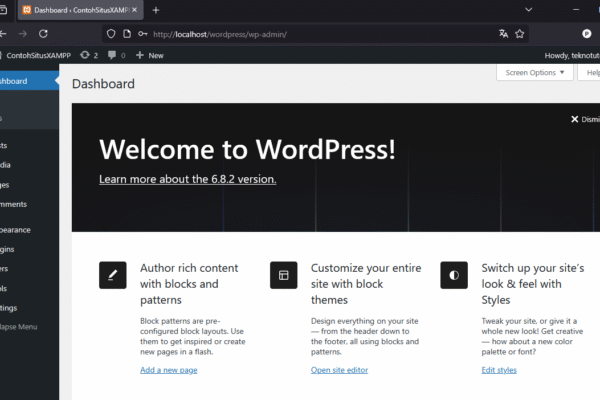The width and height of the screenshot is (600, 400).
Task: Open the extension icon in browser toolbar
Action: click(587, 34)
